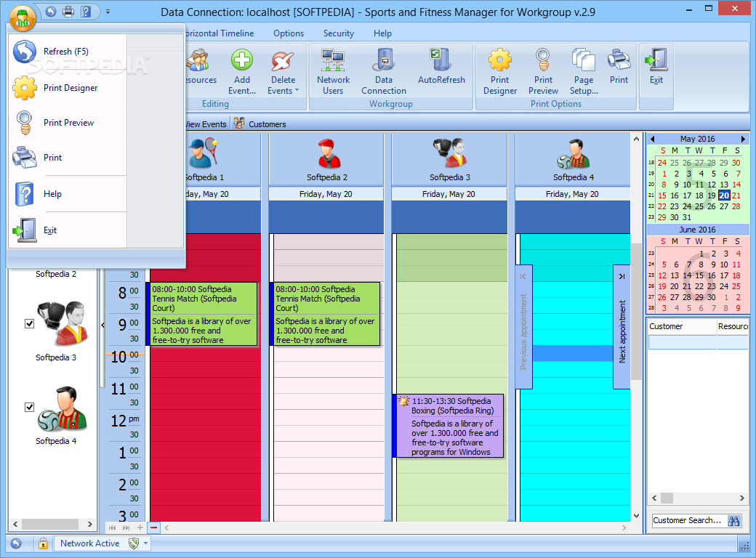Choose Print Designer in application menu

coord(67,88)
